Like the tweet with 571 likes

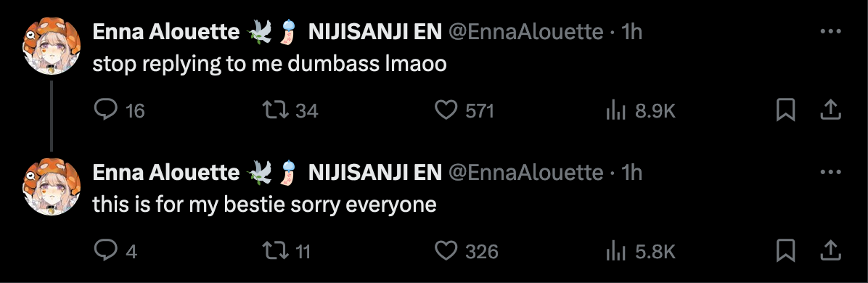tap(445, 110)
